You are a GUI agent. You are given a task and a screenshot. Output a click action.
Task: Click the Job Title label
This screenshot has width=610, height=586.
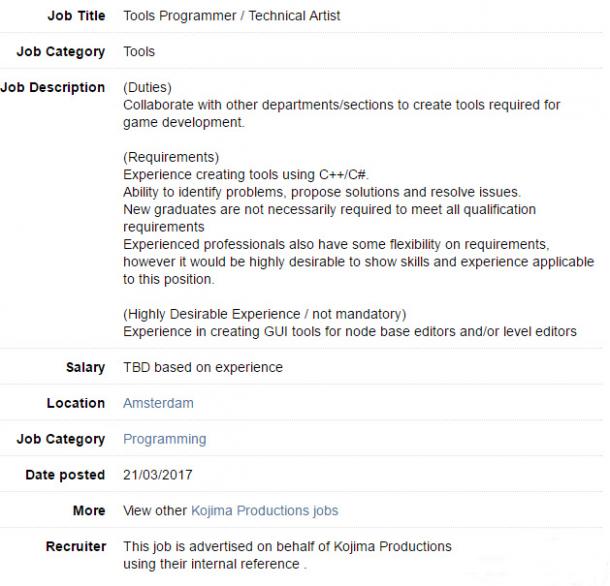click(77, 16)
